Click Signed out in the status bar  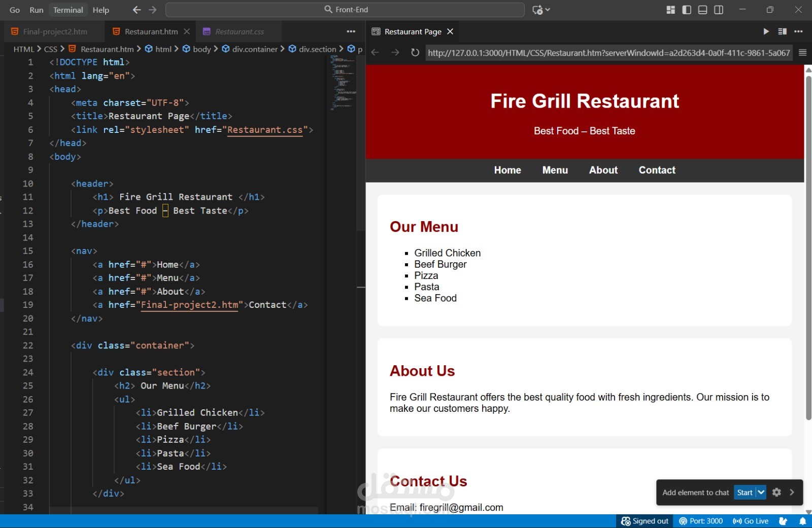click(645, 521)
